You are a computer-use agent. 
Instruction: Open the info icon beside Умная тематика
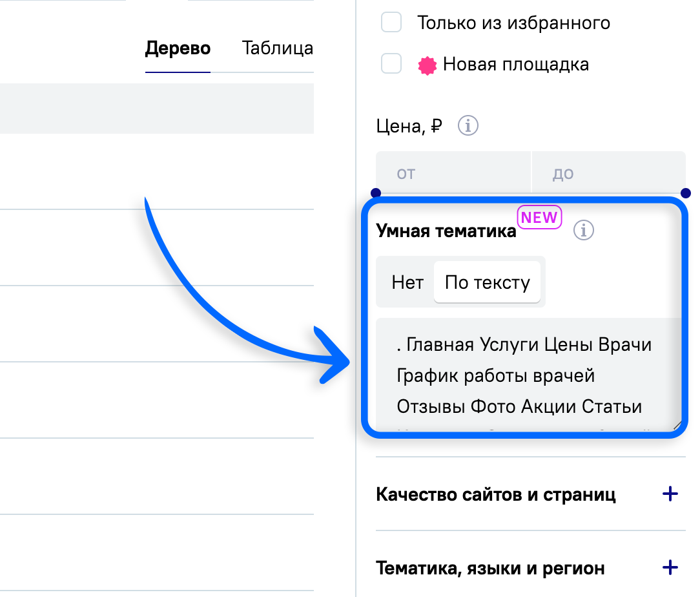tap(584, 231)
